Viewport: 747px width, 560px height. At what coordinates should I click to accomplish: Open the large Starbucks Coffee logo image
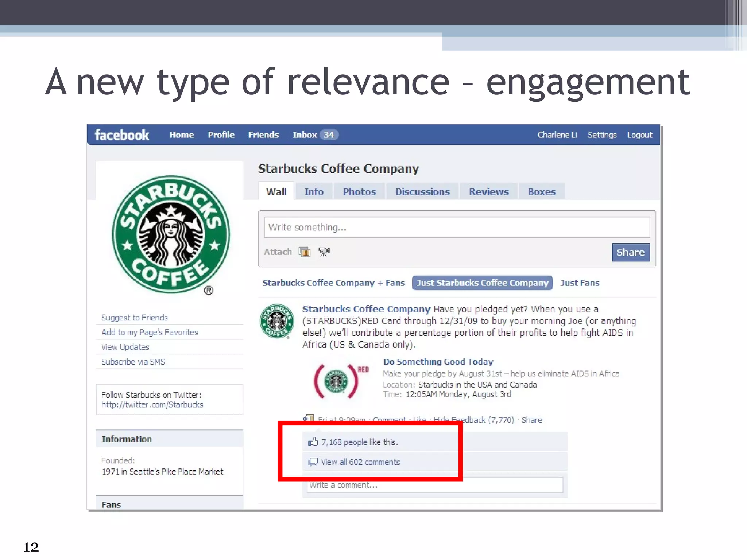tap(171, 235)
